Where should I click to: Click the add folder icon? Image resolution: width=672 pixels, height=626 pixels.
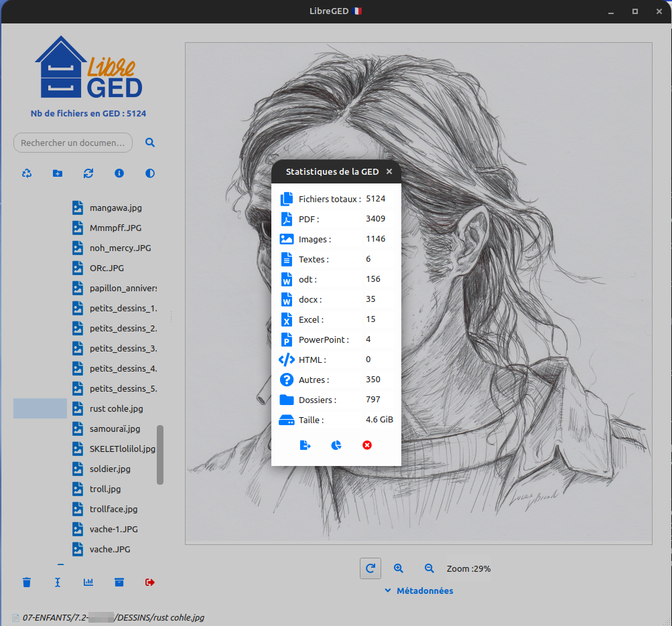click(58, 173)
